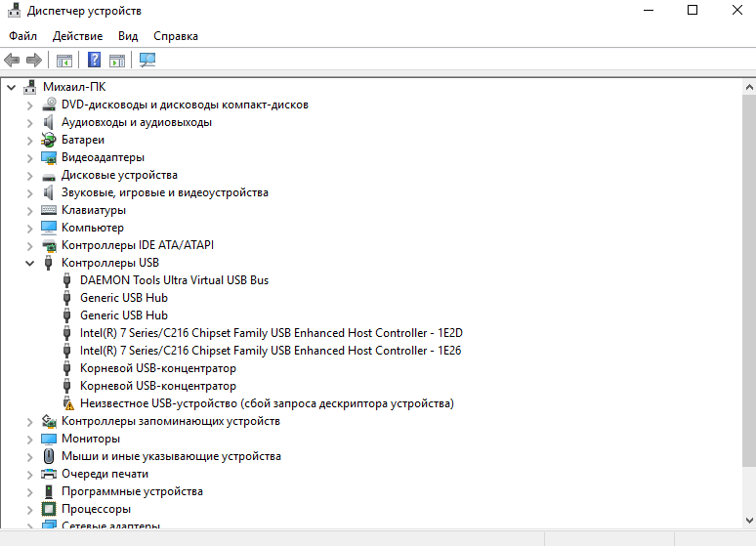756x546 pixels.
Task: Open Help via the question mark icon
Action: 95,60
